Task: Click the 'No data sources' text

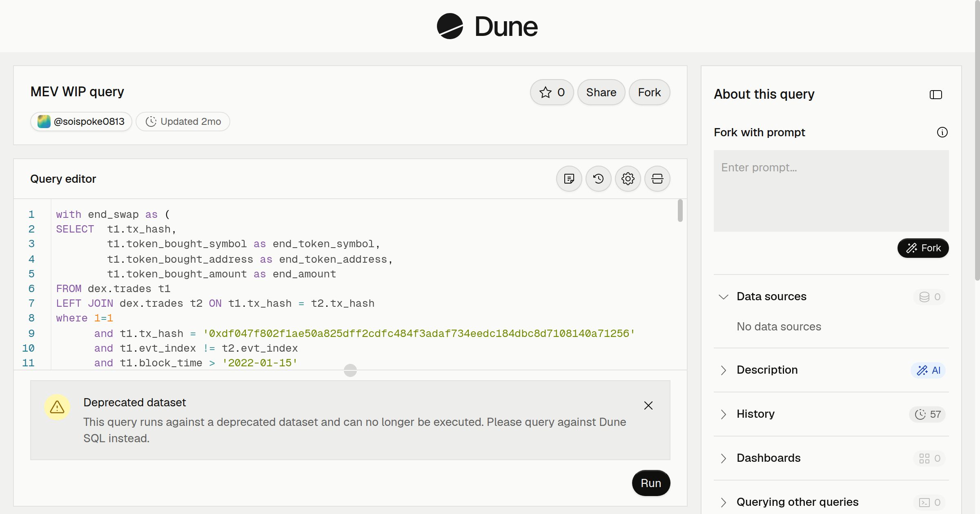Action: point(779,326)
